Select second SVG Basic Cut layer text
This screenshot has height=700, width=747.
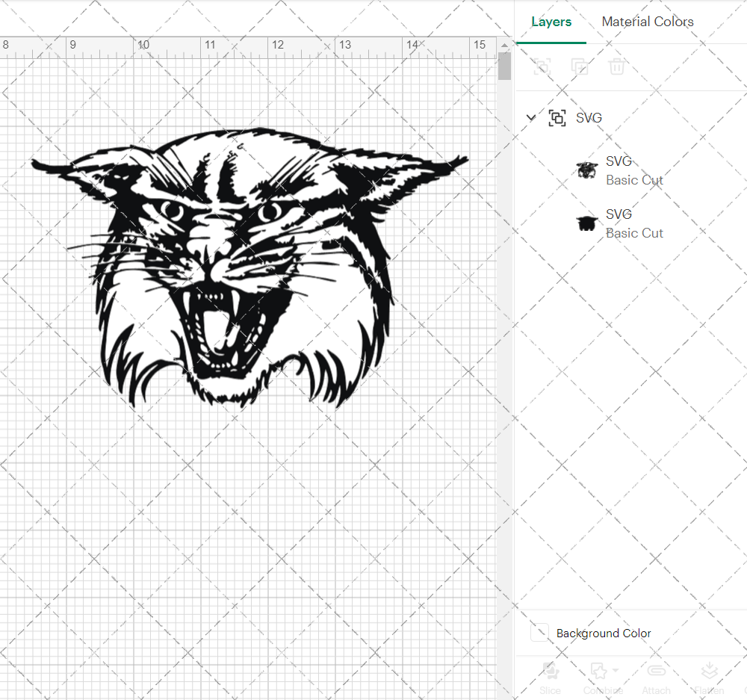point(634,223)
